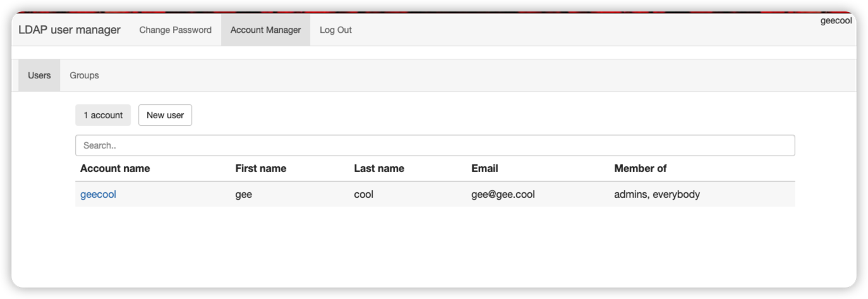
Task: Click the Account name column header
Action: [115, 168]
